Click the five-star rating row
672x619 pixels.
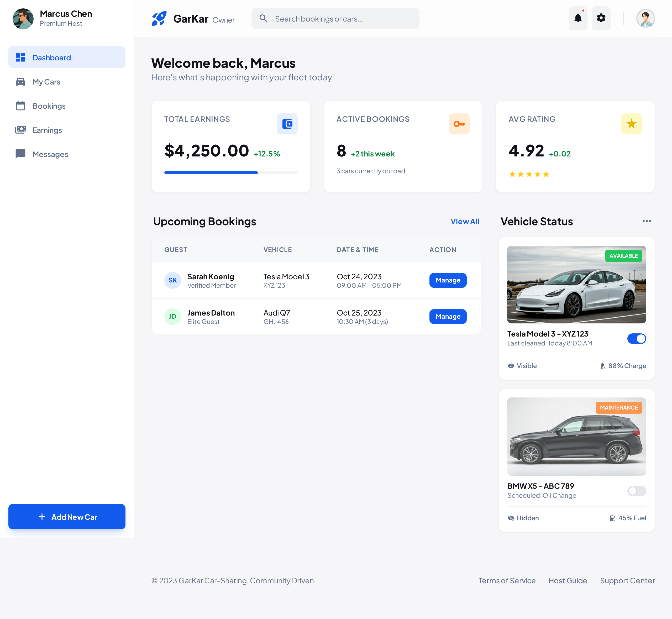pos(529,174)
